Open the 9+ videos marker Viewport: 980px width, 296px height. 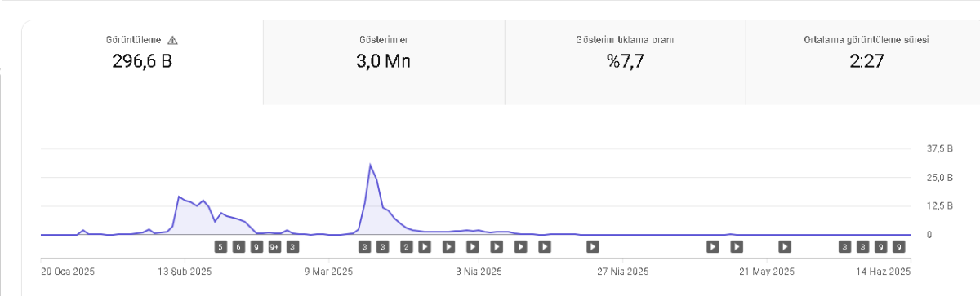pos(274,245)
